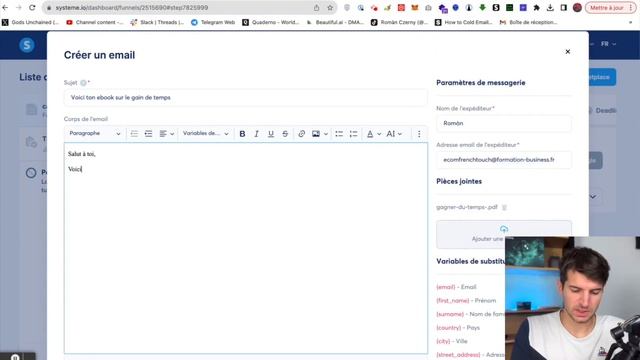Select the {city} variable
640x360 pixels.
(443, 341)
